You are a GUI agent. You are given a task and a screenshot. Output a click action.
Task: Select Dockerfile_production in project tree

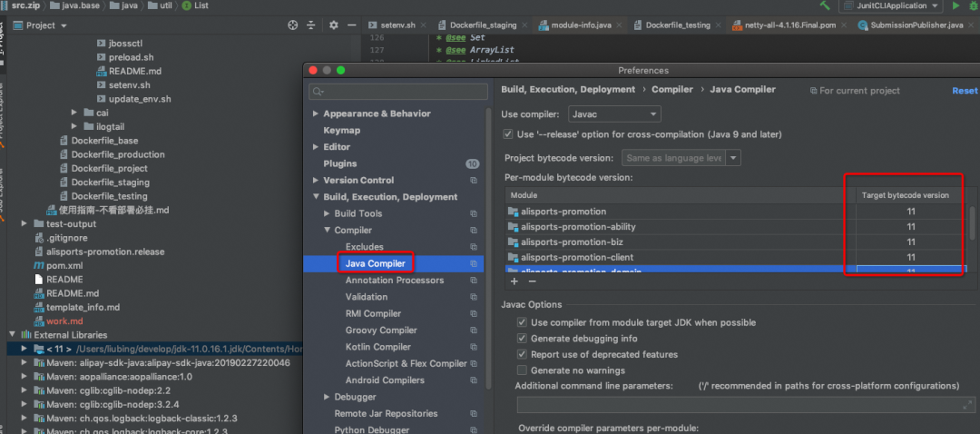[117, 154]
